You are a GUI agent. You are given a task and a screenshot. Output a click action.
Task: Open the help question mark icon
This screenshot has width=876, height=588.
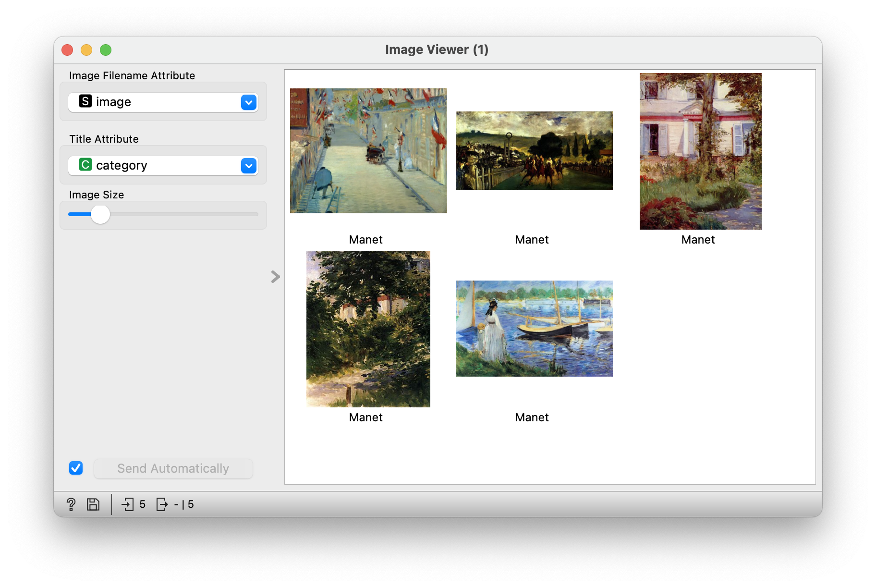(x=71, y=504)
